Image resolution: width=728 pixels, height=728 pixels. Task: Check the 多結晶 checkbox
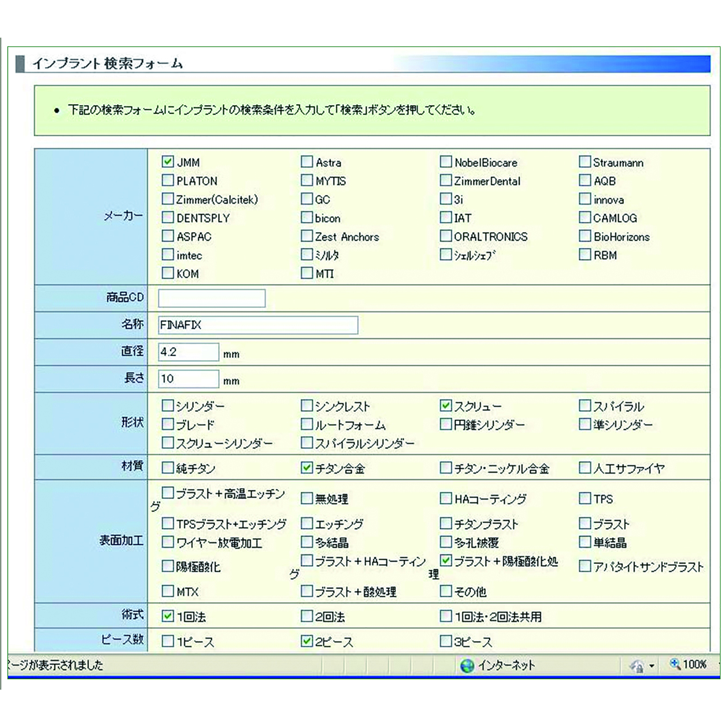pos(306,542)
